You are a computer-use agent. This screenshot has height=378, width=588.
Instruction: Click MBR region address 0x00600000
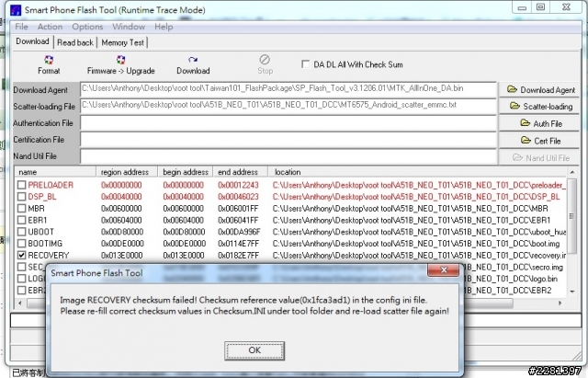(x=121, y=209)
